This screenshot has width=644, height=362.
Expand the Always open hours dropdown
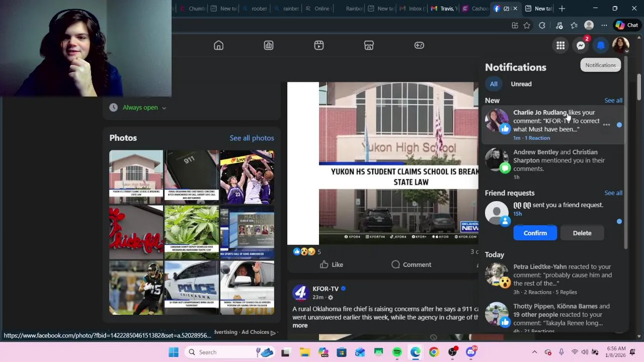pos(144,108)
